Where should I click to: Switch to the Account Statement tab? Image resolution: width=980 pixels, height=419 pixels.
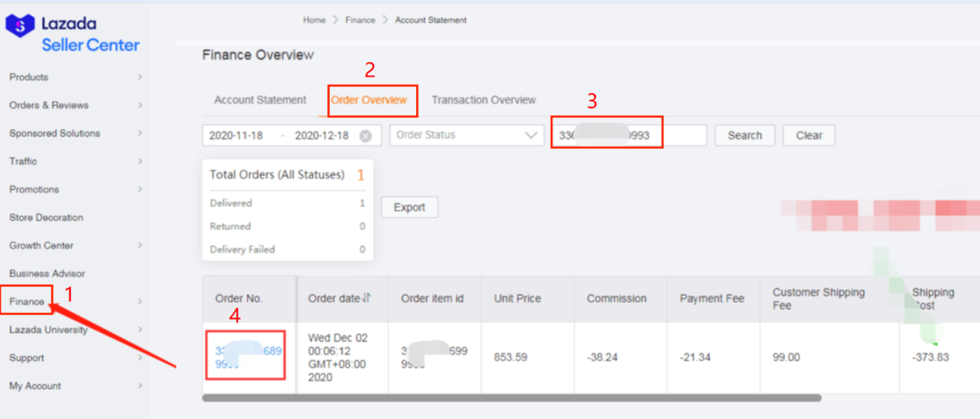pos(260,100)
